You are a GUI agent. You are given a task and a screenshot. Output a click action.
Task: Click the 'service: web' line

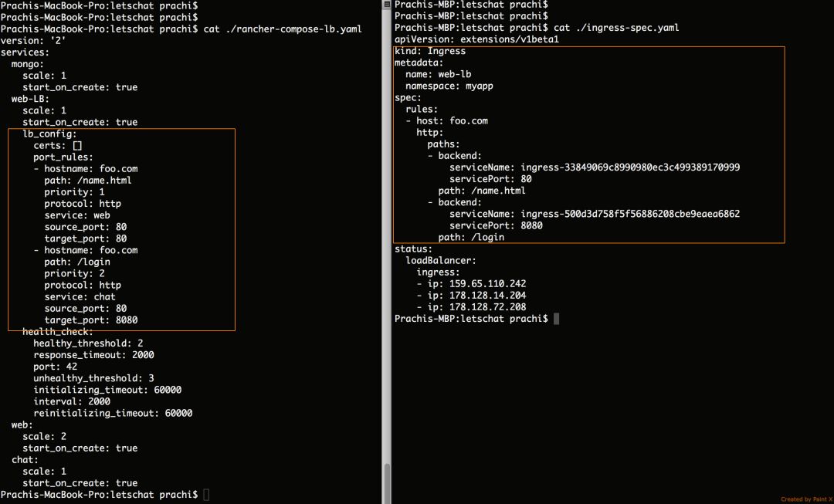77,216
